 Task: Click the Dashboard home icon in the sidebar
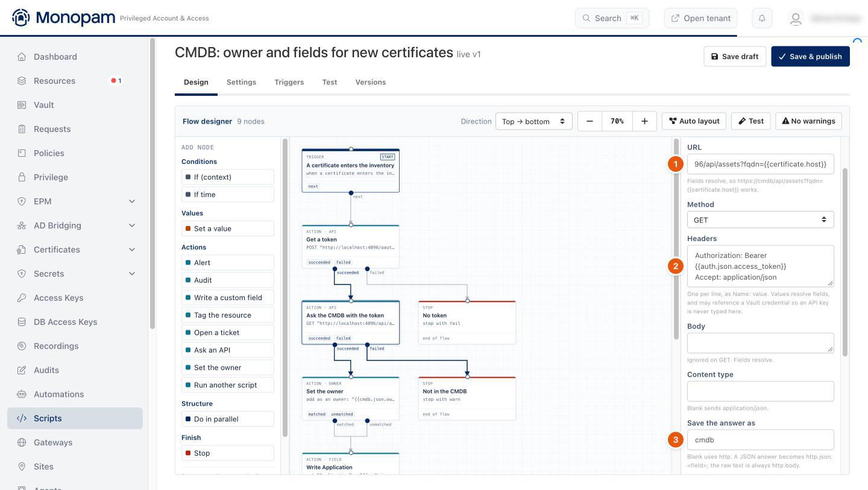point(22,57)
